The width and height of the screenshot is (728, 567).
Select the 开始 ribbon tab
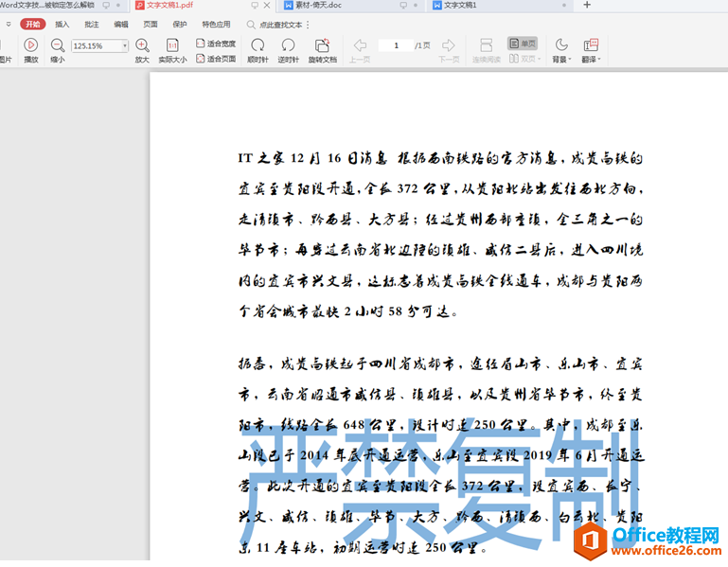point(33,25)
